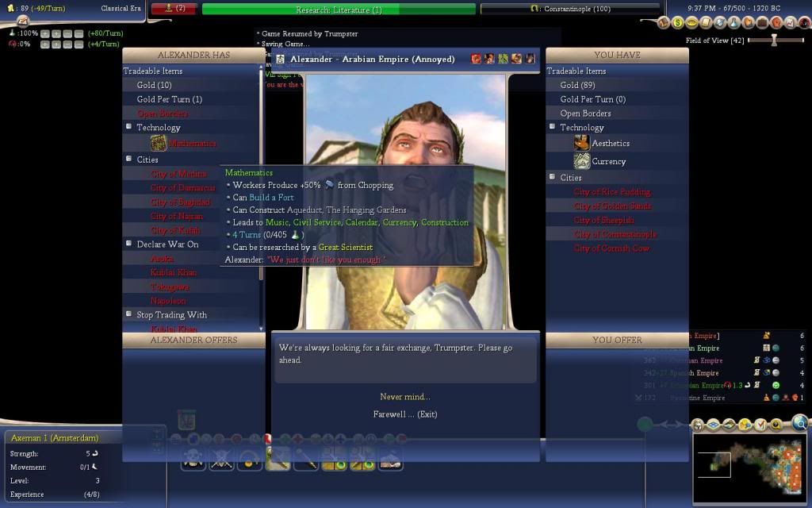Click the crossed swords unit action icon

click(x=220, y=459)
